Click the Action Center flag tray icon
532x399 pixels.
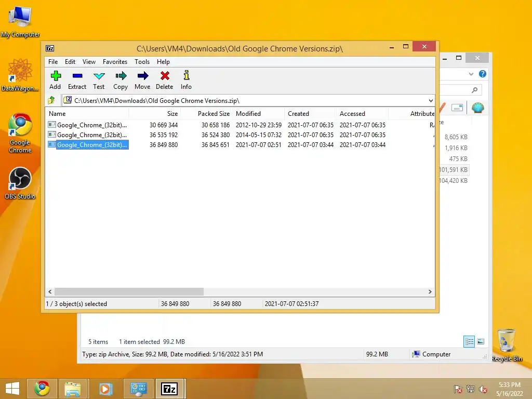[458, 389]
